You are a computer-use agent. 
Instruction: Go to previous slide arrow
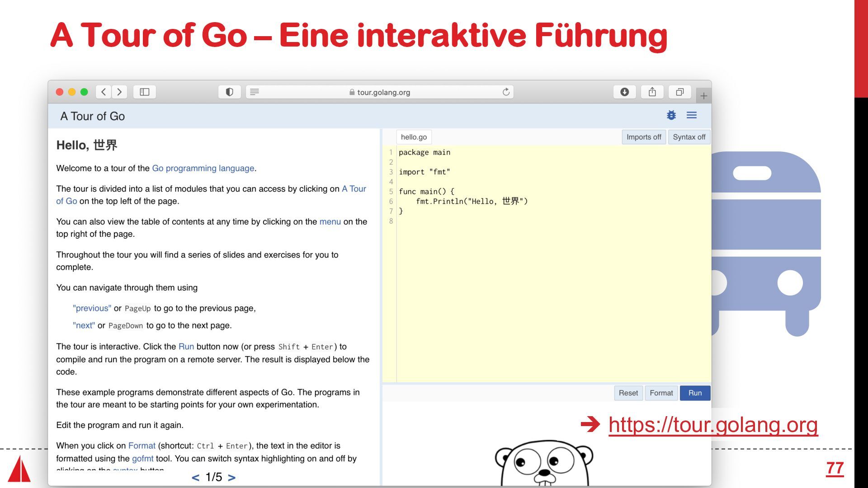[195, 477]
